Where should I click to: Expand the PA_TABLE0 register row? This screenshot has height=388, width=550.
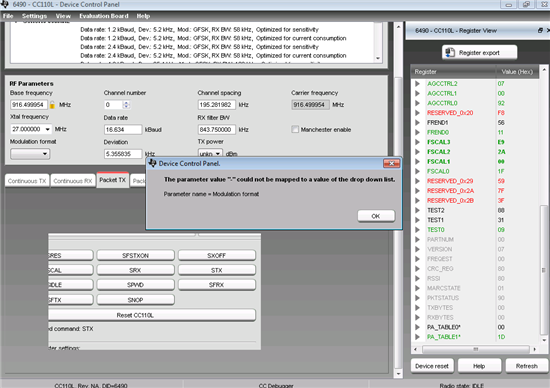[x=417, y=327]
